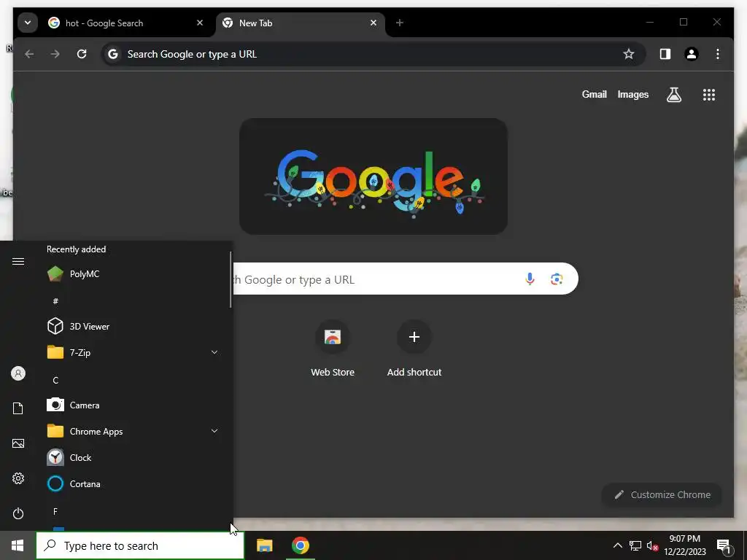Expand the Start menu hamburger icon
747x560 pixels.
coord(18,262)
